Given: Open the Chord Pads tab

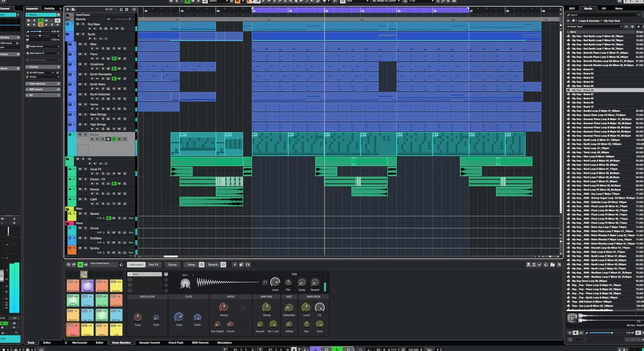Looking at the screenshot, I should click(176, 343).
